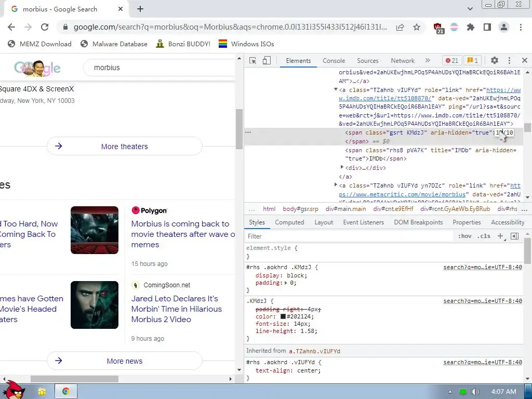Add a new style rule plus icon
This screenshot has width=532, height=399.
coord(500,236)
